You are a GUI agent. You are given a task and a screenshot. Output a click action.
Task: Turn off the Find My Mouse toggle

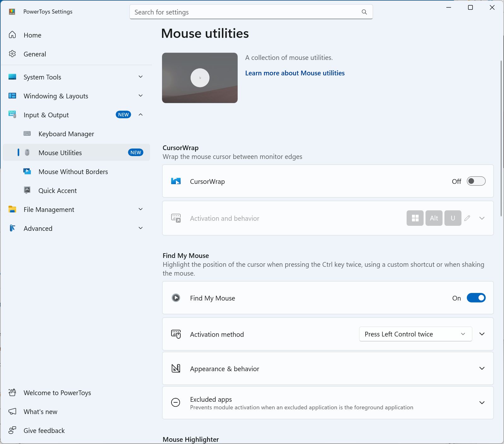click(x=476, y=298)
